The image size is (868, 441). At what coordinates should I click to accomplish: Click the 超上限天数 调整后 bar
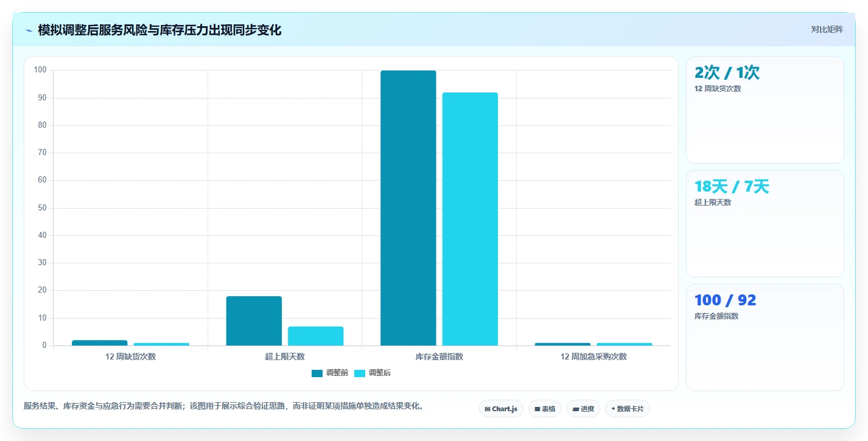315,336
